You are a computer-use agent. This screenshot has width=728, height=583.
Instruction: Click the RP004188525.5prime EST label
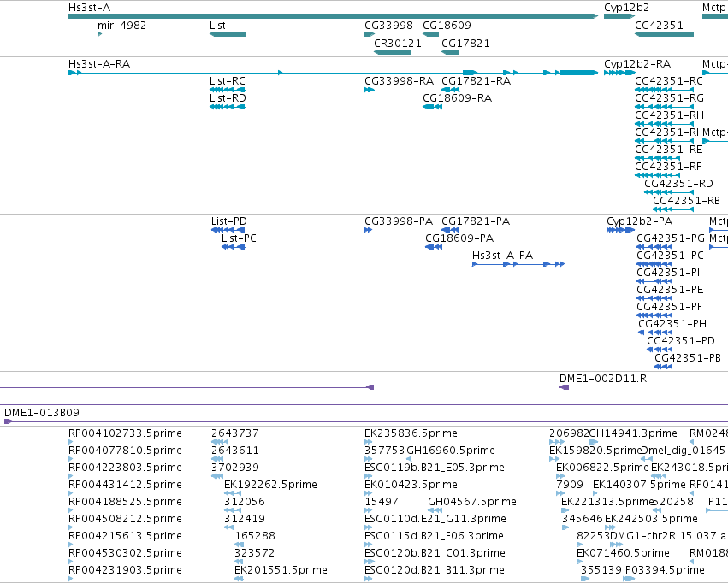(x=126, y=502)
